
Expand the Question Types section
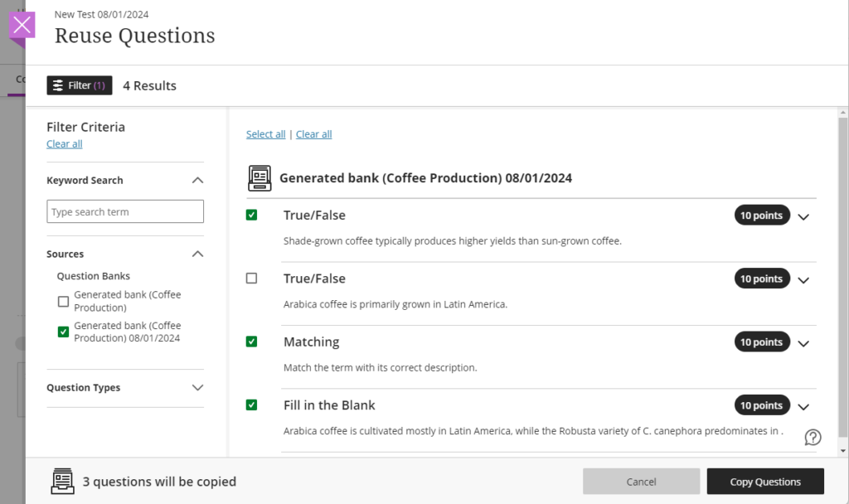click(x=197, y=388)
